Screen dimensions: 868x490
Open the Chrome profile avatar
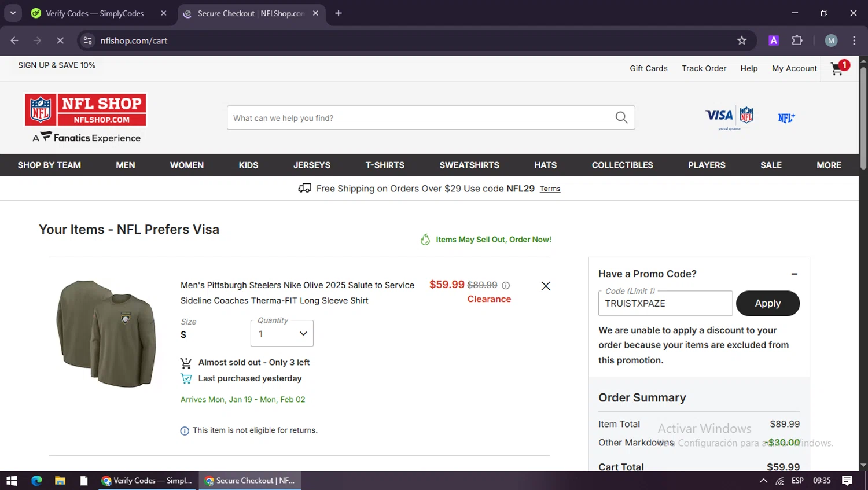tap(831, 40)
